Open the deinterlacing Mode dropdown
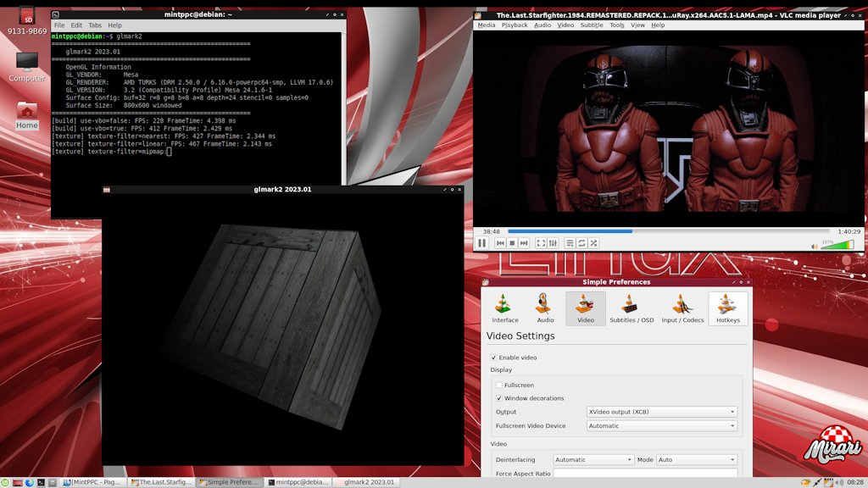Image resolution: width=868 pixels, height=488 pixels. (x=697, y=460)
